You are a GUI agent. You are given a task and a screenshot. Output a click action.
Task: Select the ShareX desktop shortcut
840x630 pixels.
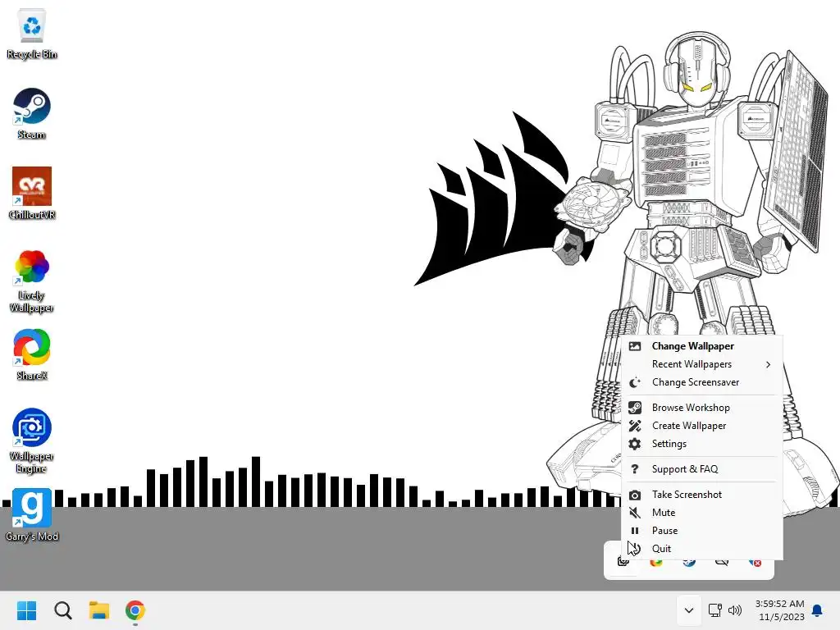click(x=32, y=354)
